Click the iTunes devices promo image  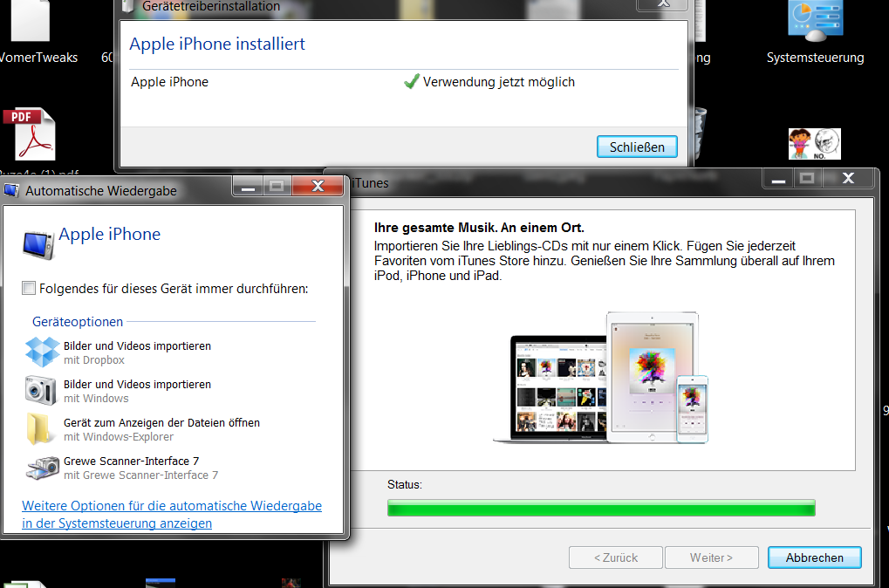point(610,376)
